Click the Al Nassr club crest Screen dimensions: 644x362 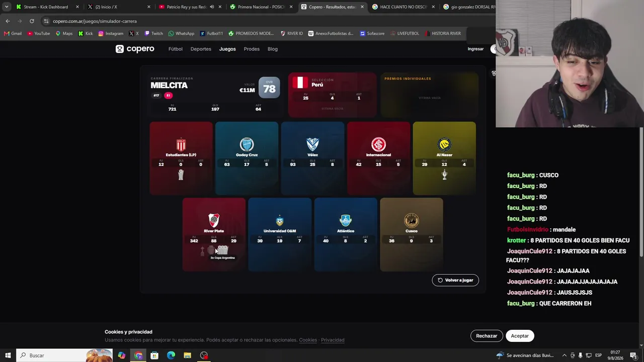tap(444, 145)
